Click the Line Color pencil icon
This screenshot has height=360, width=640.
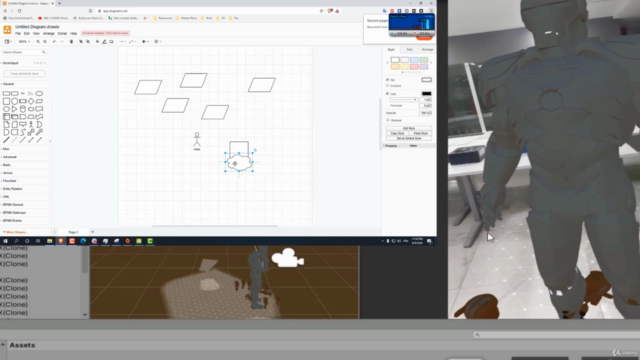[x=104, y=42]
